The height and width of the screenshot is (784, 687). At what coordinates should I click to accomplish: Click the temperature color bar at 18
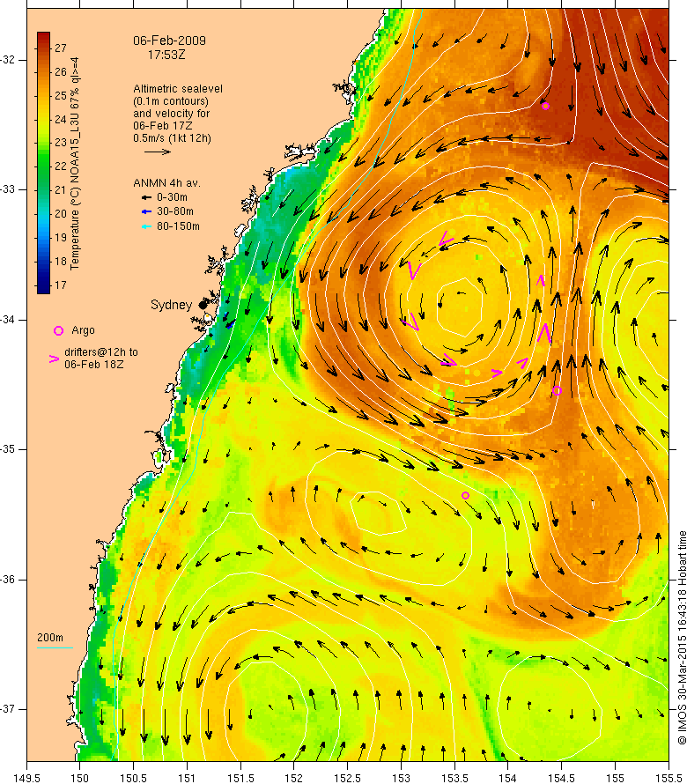43,261
